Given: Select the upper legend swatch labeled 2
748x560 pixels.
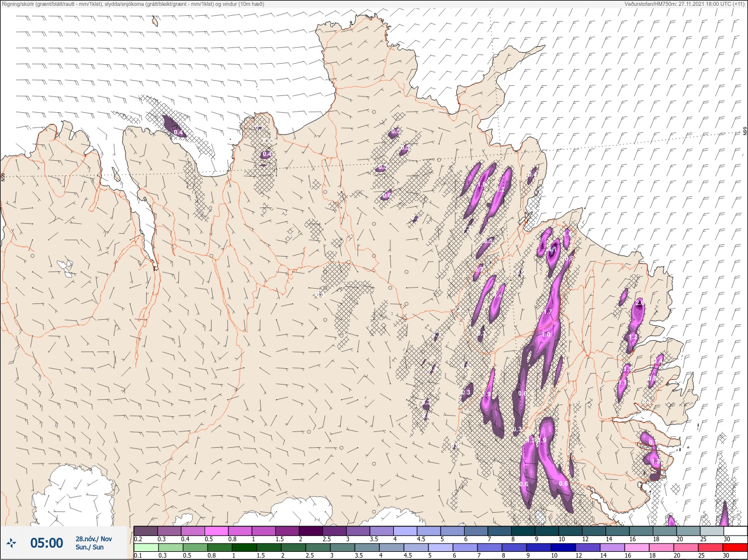Looking at the screenshot, I should [311, 531].
